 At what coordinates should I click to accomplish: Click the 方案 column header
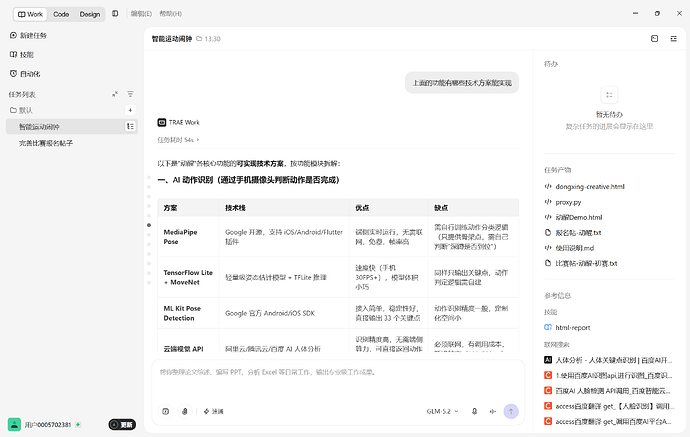(188, 208)
